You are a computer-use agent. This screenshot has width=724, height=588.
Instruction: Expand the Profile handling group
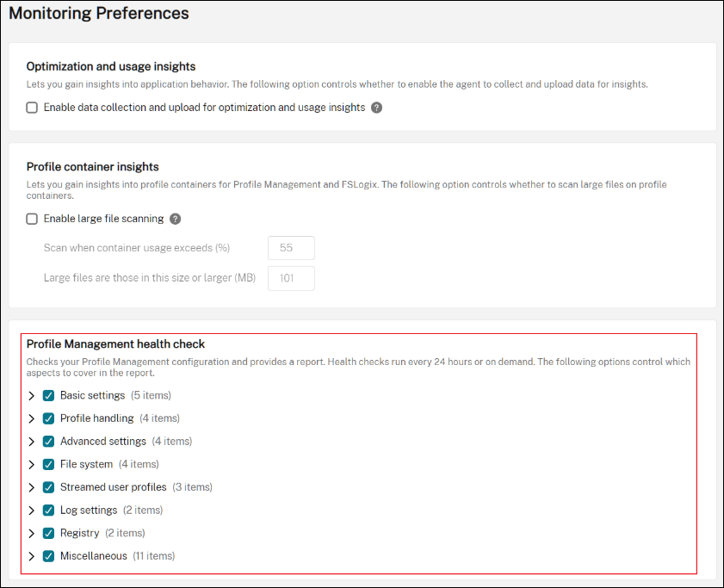coord(31,418)
